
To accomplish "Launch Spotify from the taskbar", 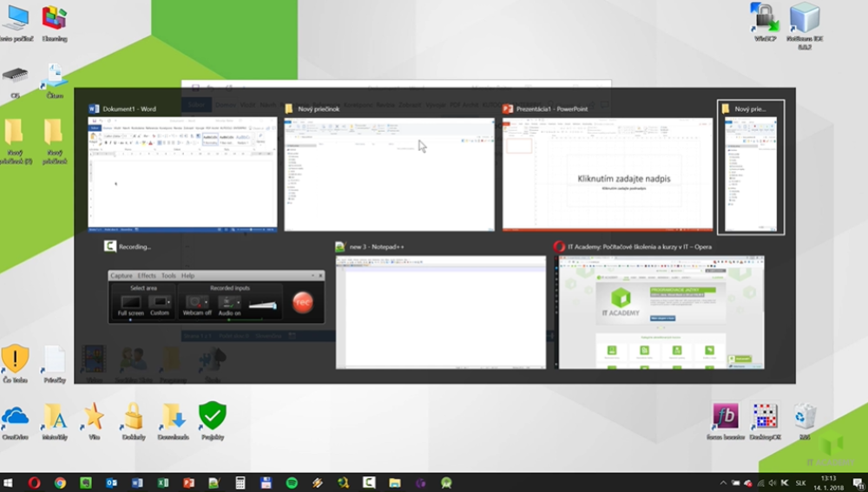I will [x=292, y=482].
